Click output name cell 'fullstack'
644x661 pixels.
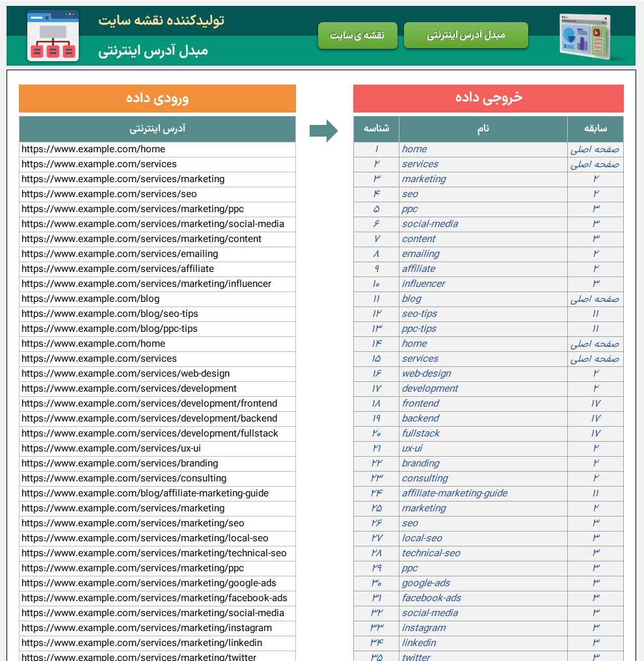pos(483,434)
